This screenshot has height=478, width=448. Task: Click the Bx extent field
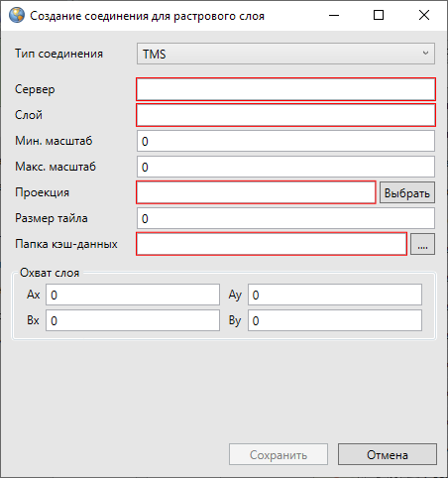(133, 320)
